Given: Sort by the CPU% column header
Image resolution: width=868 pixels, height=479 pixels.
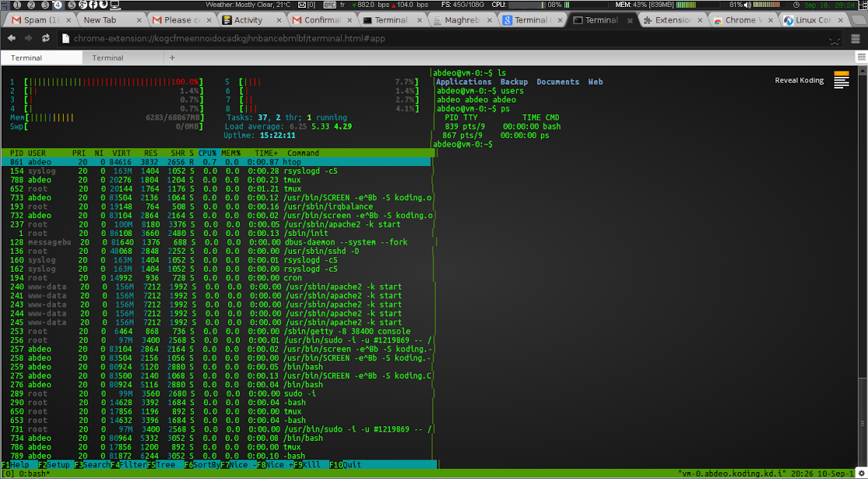Looking at the screenshot, I should (207, 153).
